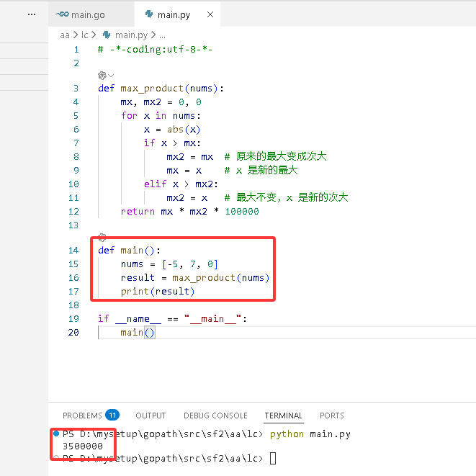476x476 pixels.
Task: Open the DEBUG CONSOLE panel tab
Action: click(x=215, y=416)
